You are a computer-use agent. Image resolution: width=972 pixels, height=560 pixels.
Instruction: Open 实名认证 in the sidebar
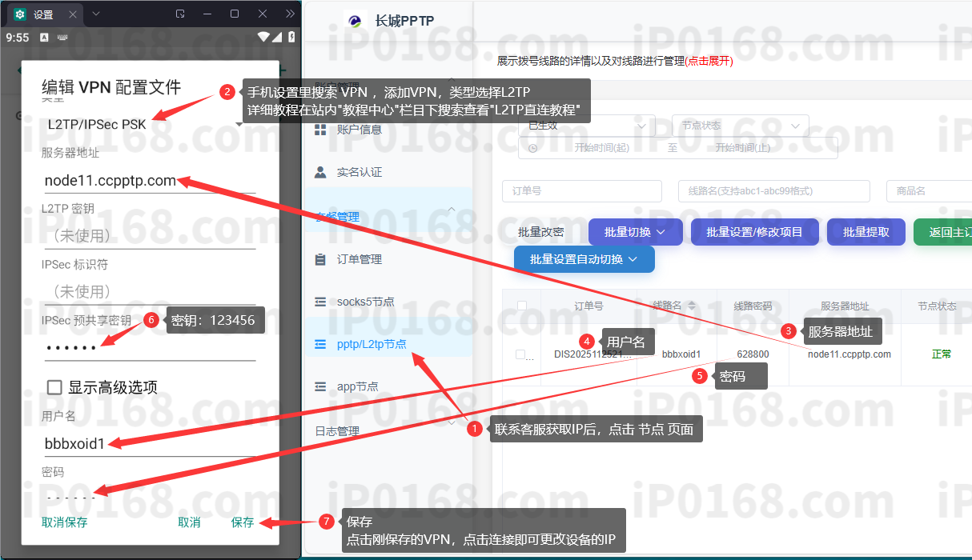(359, 172)
